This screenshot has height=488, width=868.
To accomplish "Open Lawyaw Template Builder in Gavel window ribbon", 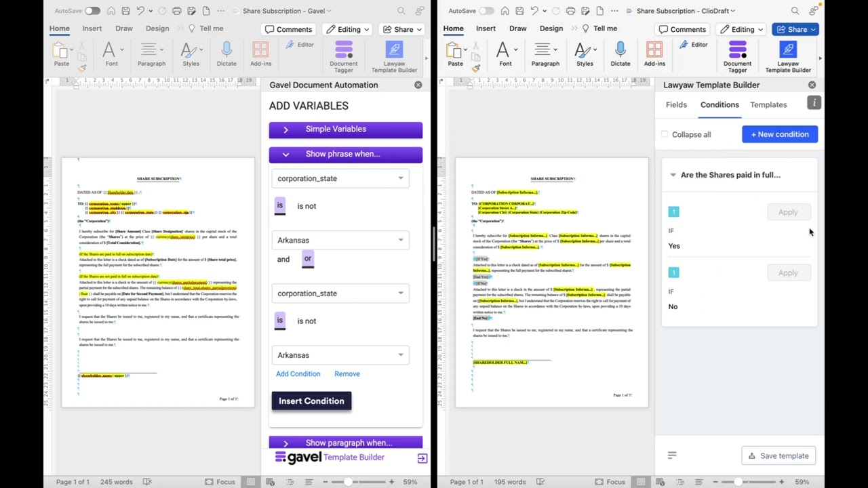I will (394, 56).
